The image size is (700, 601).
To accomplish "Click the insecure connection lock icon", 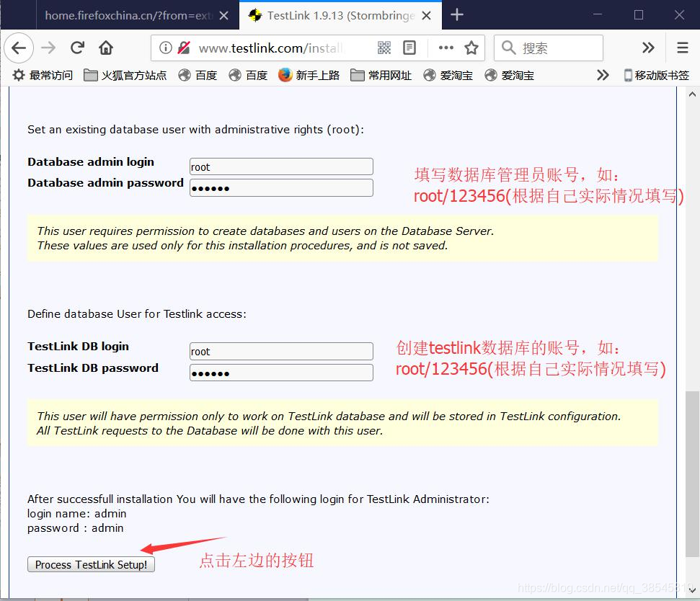I will (184, 48).
